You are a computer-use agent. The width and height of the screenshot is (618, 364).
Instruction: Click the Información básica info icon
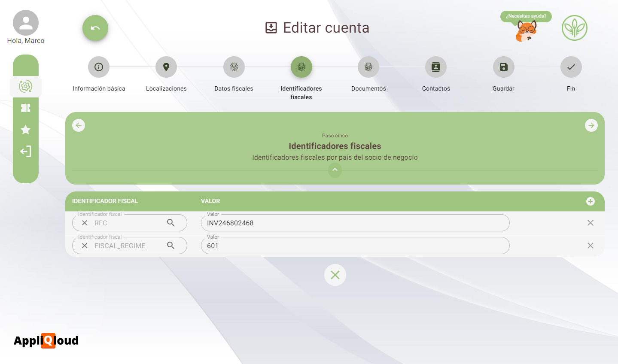(x=98, y=67)
